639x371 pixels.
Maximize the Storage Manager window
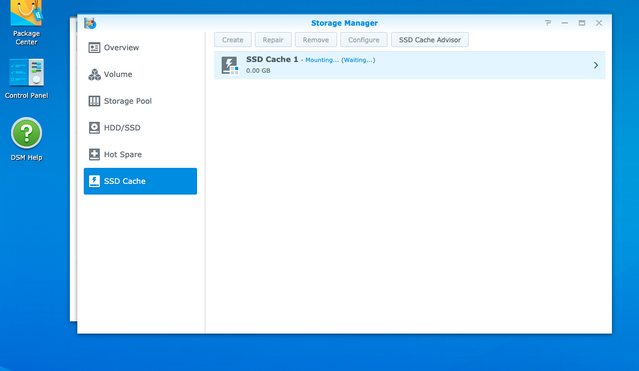[x=582, y=23]
